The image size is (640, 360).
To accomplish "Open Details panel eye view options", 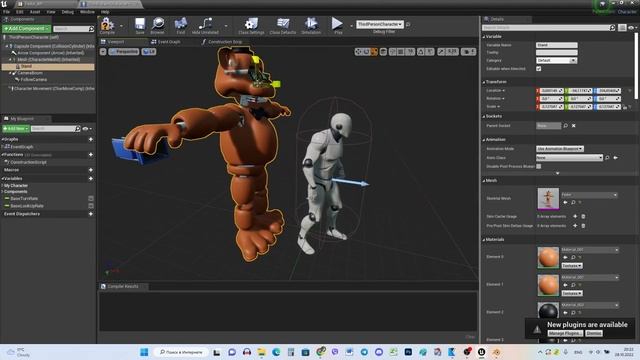I will click(632, 28).
